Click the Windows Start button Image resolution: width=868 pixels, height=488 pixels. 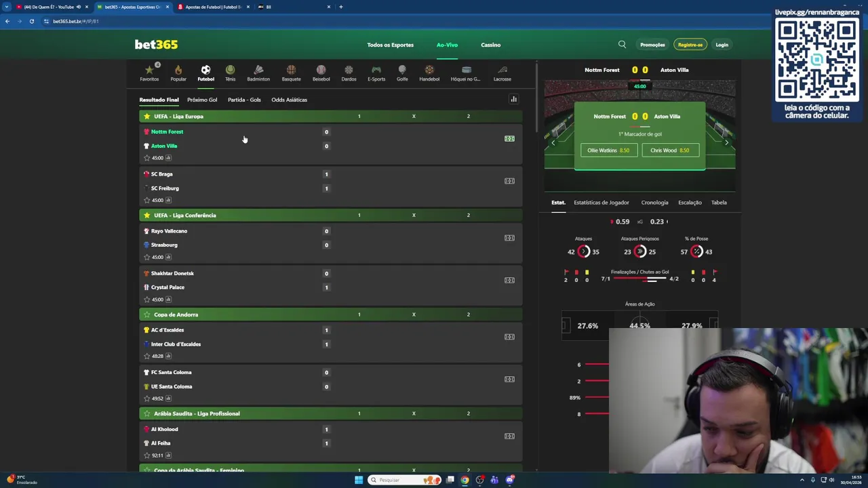[x=359, y=480]
